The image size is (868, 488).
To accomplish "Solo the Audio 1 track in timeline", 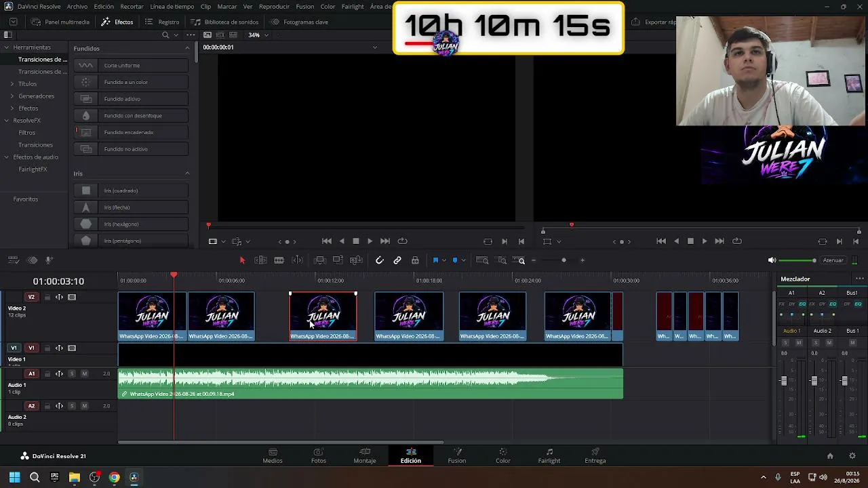I will pos(72,373).
